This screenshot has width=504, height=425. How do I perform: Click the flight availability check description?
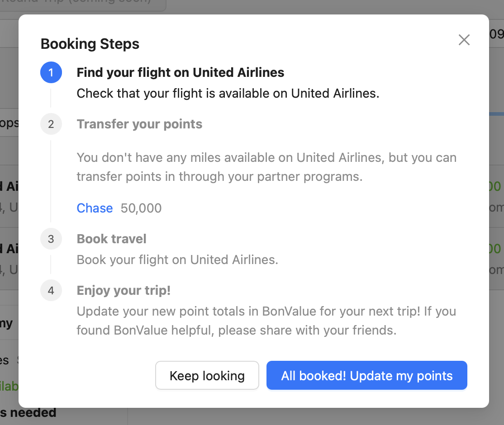pos(228,93)
